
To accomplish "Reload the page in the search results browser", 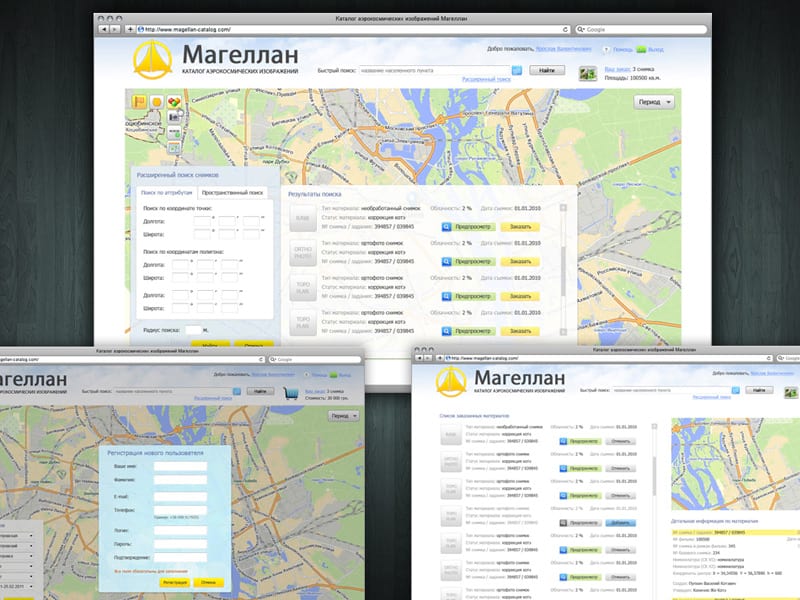I will coord(565,30).
